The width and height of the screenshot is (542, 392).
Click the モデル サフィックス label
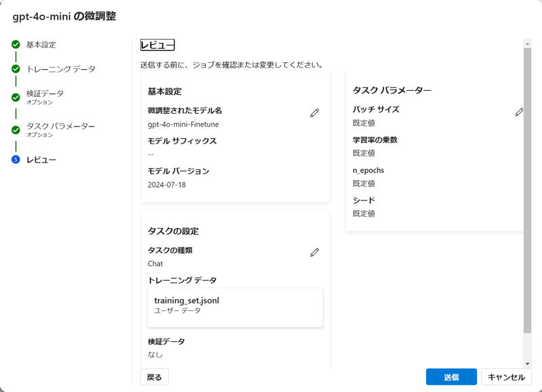click(182, 141)
